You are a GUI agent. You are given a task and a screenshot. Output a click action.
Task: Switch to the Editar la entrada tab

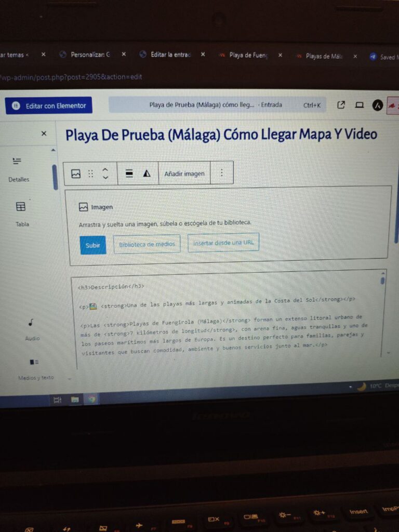point(170,54)
